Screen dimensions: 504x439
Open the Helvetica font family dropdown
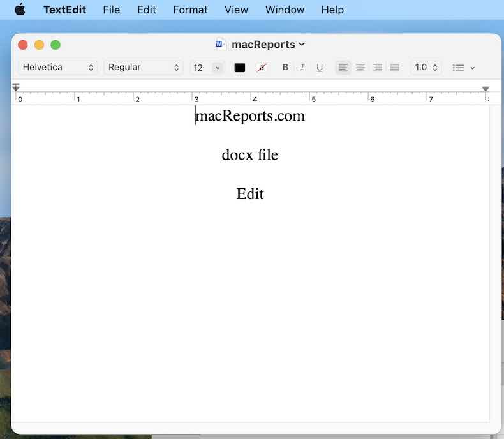(x=58, y=67)
